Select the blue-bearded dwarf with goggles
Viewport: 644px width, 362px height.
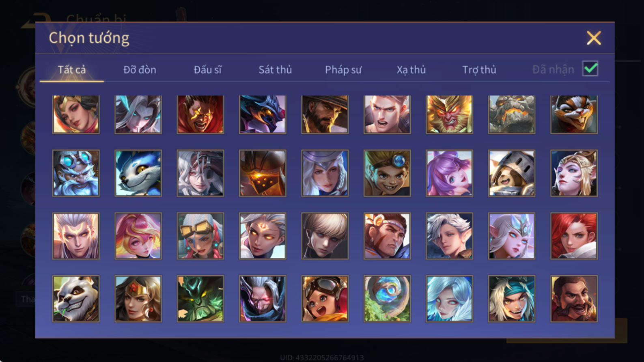pos(76,173)
